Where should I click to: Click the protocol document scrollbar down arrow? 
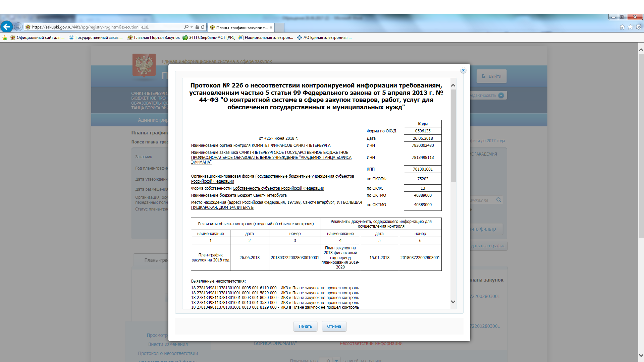point(453,302)
